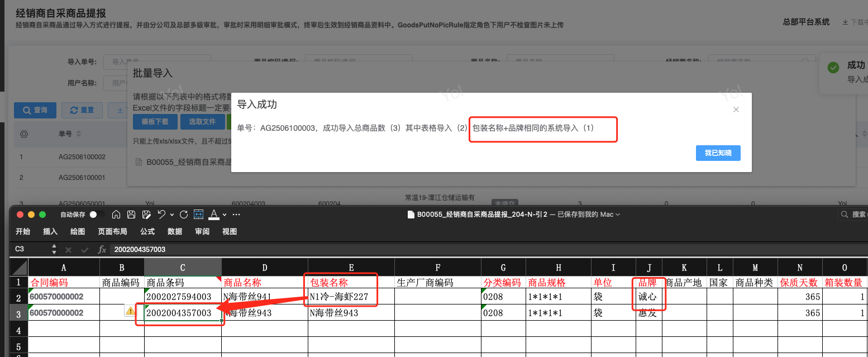Close the 导入成功 dialog with X

tap(736, 110)
